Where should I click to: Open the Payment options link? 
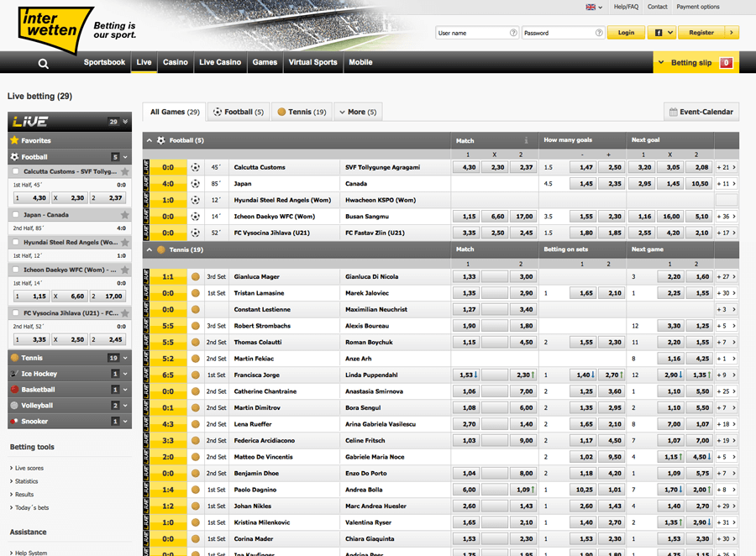pos(698,7)
